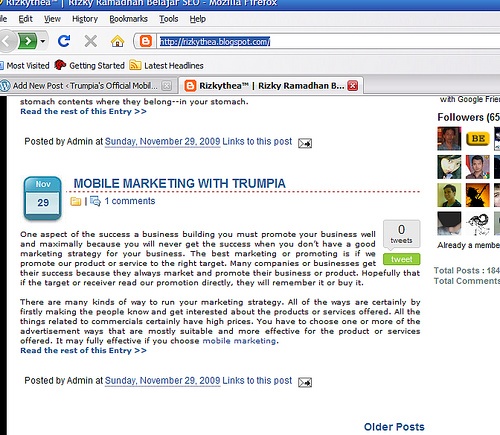Click the Reload page icon

click(x=64, y=41)
